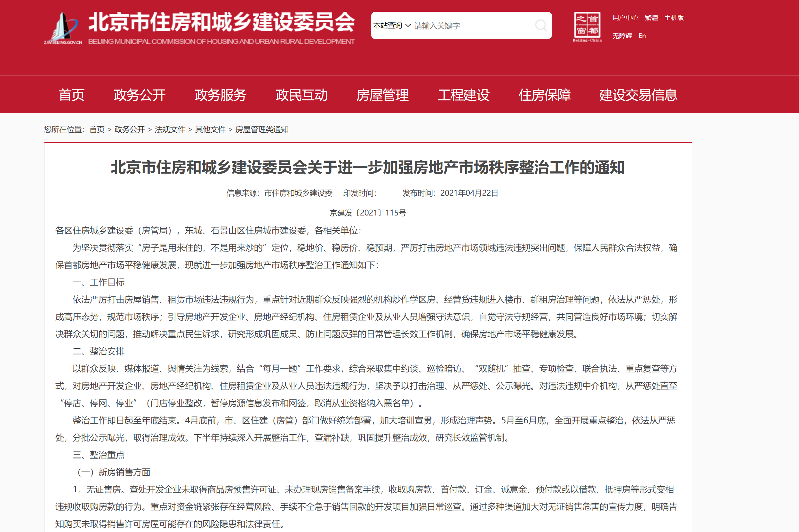
Task: Switch to 繁體 traditional Chinese
Action: pos(651,18)
